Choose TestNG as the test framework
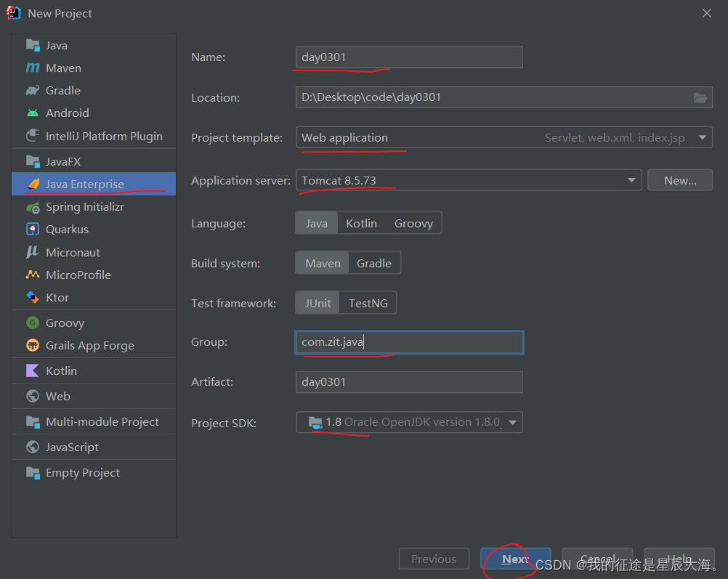Screen dimensions: 728x579 click(368, 303)
